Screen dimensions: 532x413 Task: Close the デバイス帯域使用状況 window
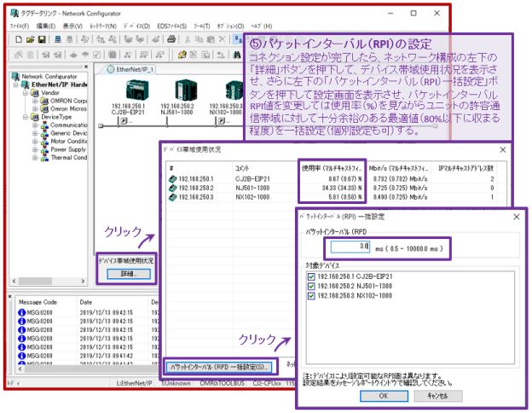503,150
